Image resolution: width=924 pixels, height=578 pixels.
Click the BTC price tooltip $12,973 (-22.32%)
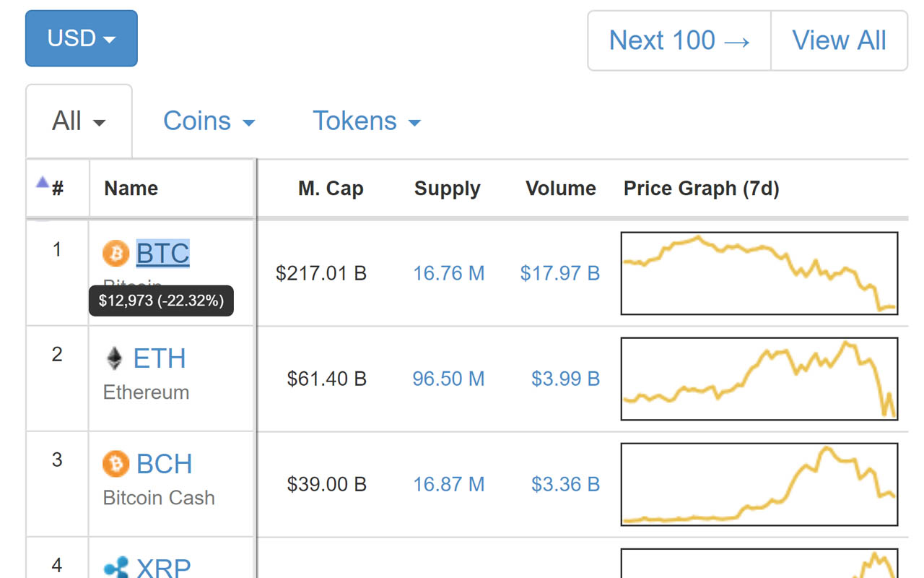tap(161, 301)
